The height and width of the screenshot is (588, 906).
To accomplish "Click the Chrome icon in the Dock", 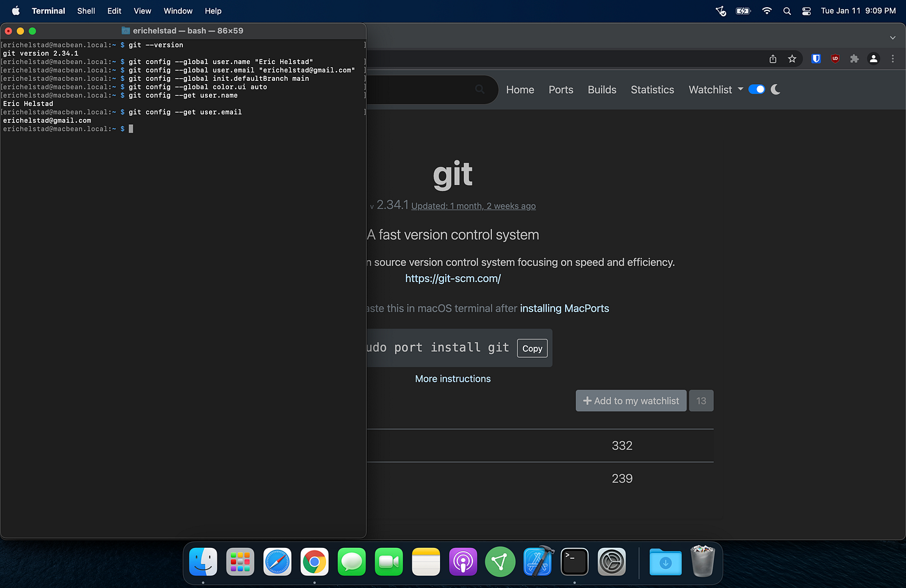I will (x=315, y=561).
